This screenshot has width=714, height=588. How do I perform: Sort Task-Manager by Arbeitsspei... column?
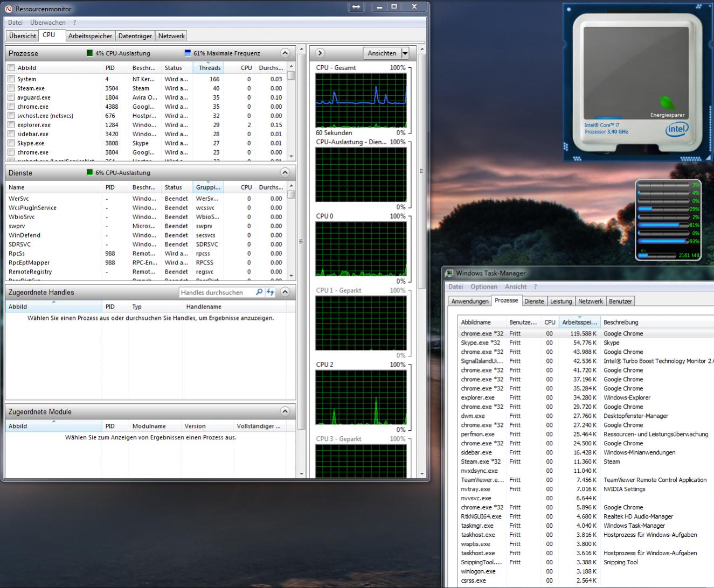point(579,323)
